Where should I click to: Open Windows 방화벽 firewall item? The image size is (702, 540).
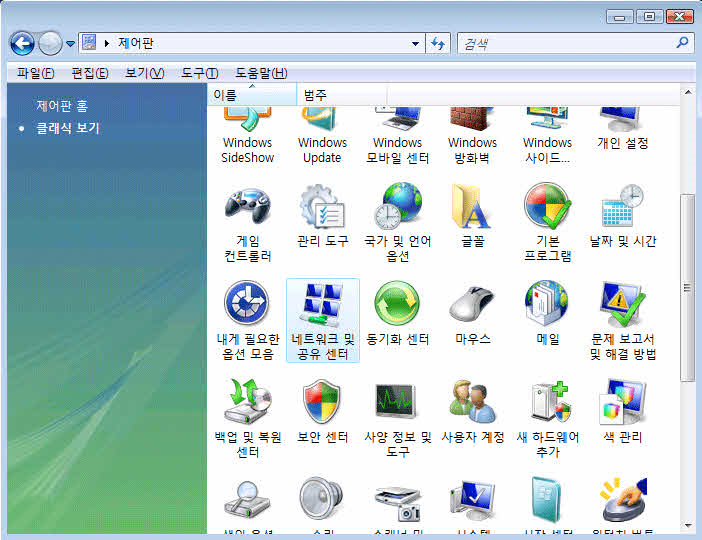[x=472, y=137]
